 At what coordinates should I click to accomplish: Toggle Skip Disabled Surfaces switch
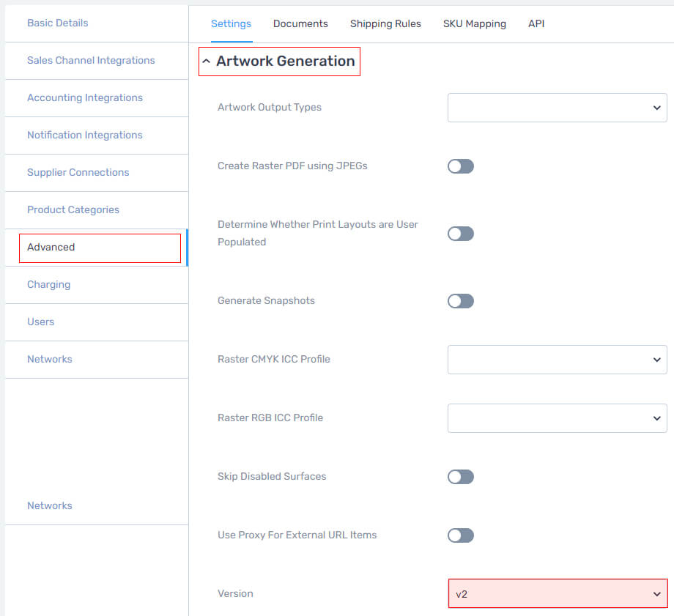(x=460, y=477)
